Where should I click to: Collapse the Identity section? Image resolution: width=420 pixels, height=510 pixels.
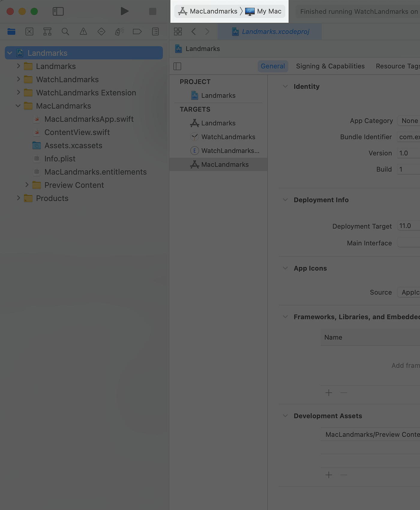(x=285, y=86)
